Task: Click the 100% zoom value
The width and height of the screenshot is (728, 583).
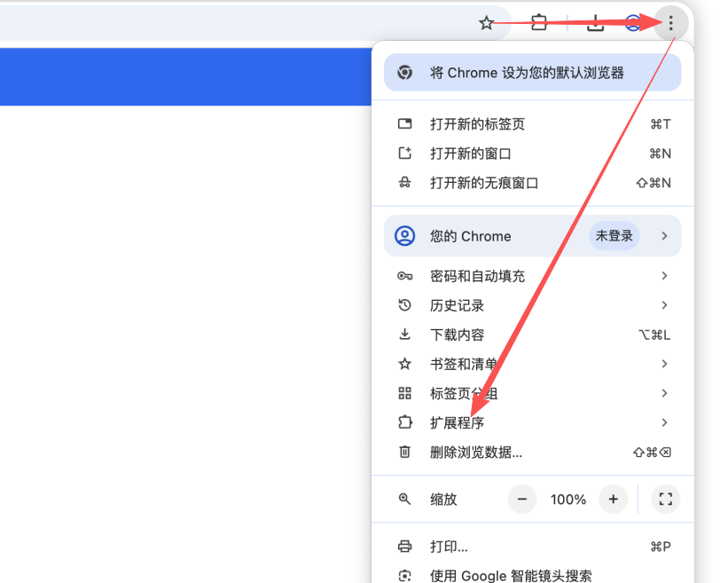Action: click(568, 500)
